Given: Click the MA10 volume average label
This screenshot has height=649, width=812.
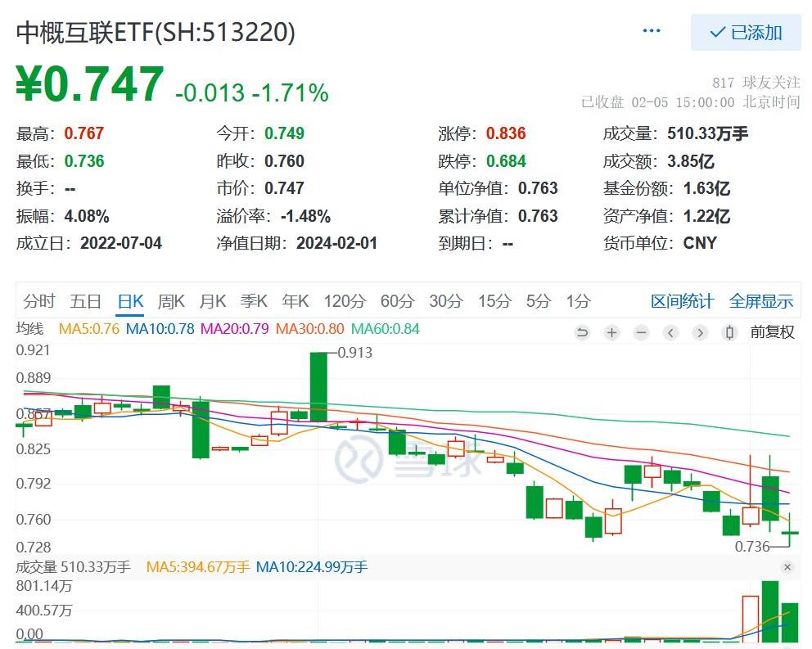Looking at the screenshot, I should [x=311, y=566].
